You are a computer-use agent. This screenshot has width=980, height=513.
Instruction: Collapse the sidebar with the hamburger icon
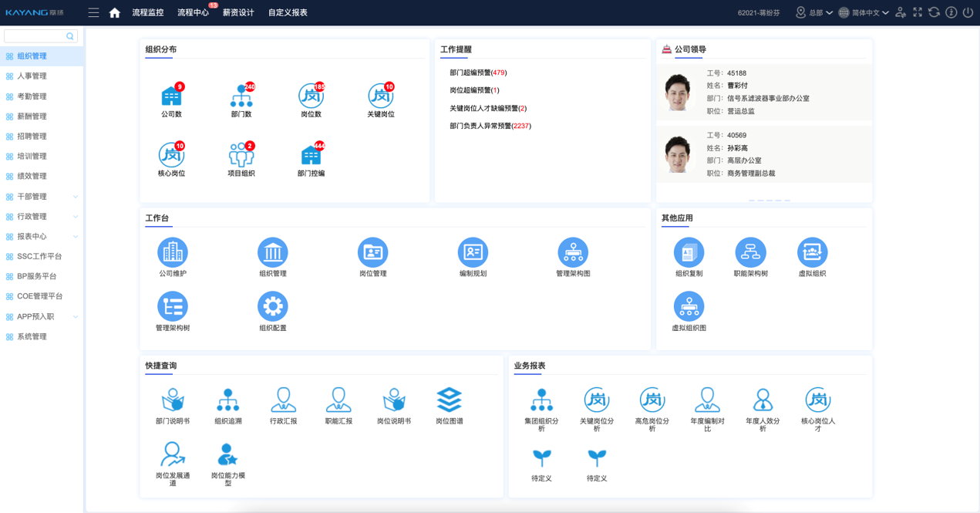(93, 12)
